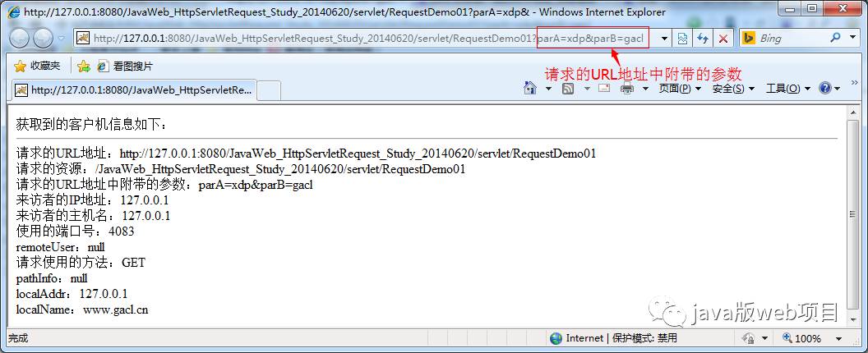
Task: Click the IE logo in title bar
Action: pyautogui.click(x=15, y=11)
